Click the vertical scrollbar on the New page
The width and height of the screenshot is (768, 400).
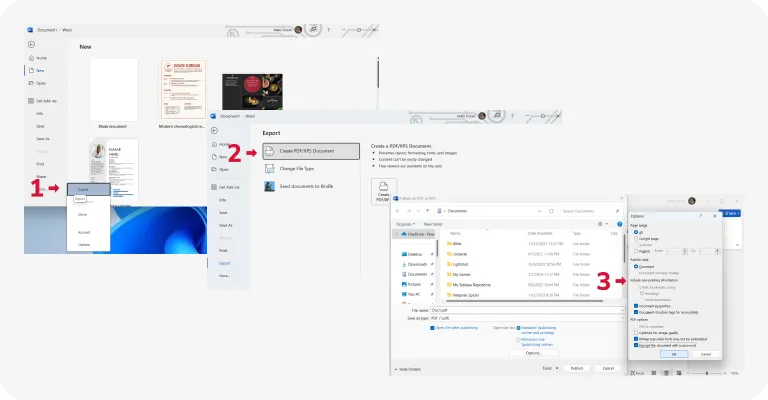(378, 73)
